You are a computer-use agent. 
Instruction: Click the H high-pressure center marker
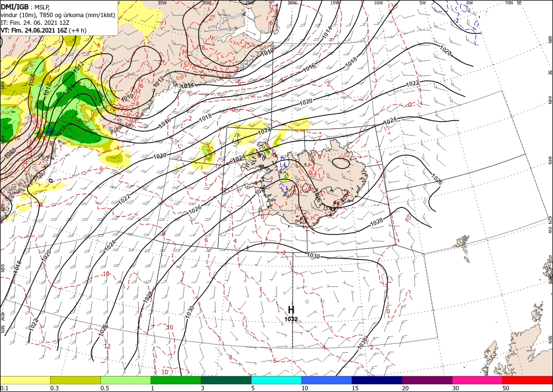pyautogui.click(x=291, y=310)
